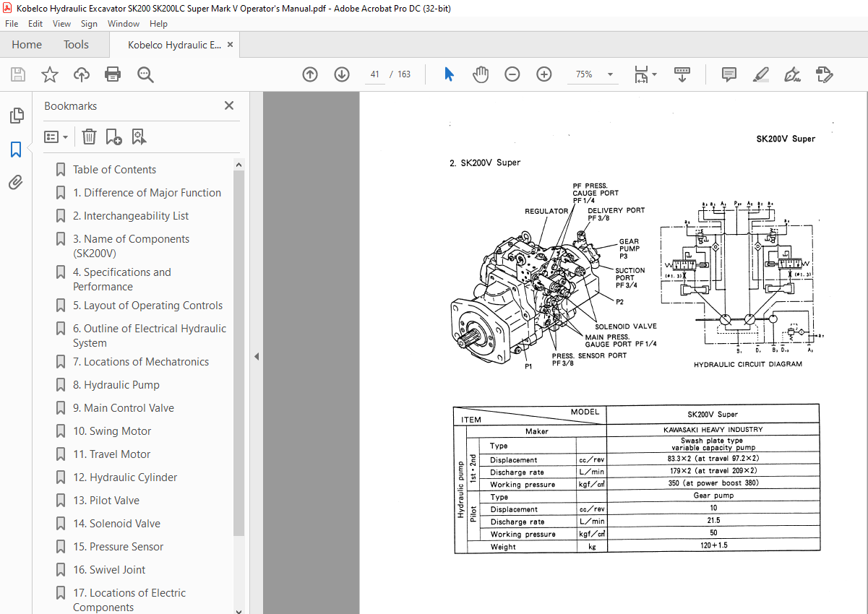Collapse the navigation pane arrow
This screenshot has width=868, height=614.
point(255,356)
